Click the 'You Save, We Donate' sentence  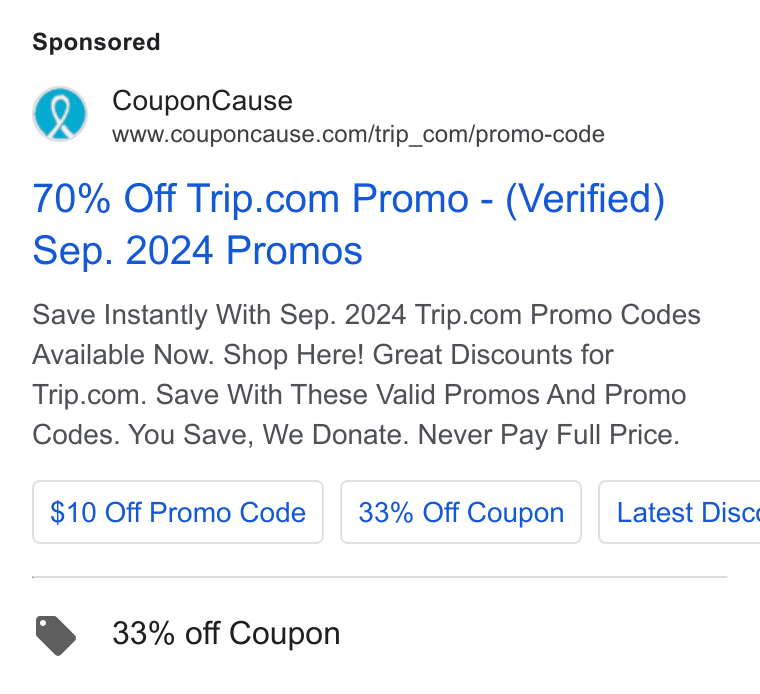269,435
